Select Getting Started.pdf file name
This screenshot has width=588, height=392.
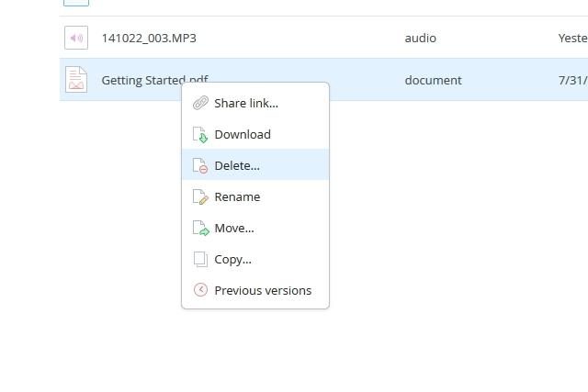[x=154, y=80]
